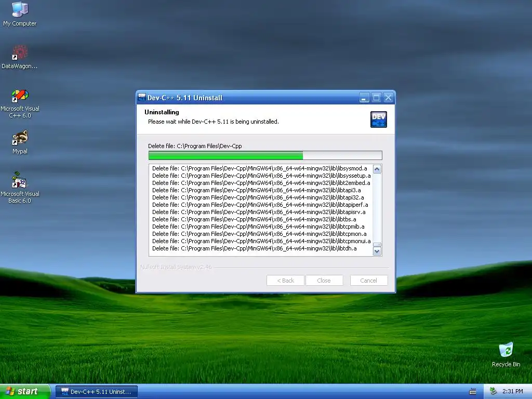Click the log line for libtbs.a
This screenshot has height=399, width=532.
point(254,220)
